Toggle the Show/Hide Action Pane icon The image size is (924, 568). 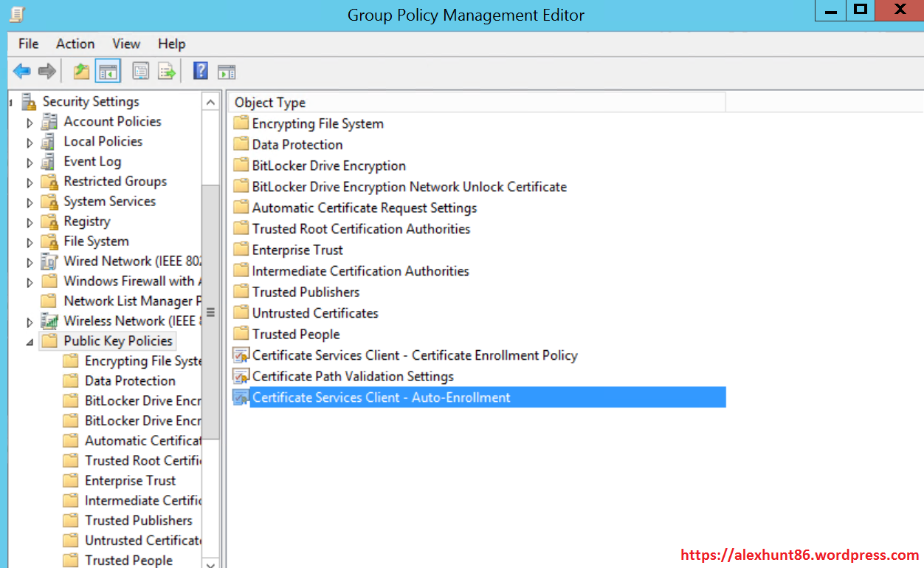click(227, 72)
